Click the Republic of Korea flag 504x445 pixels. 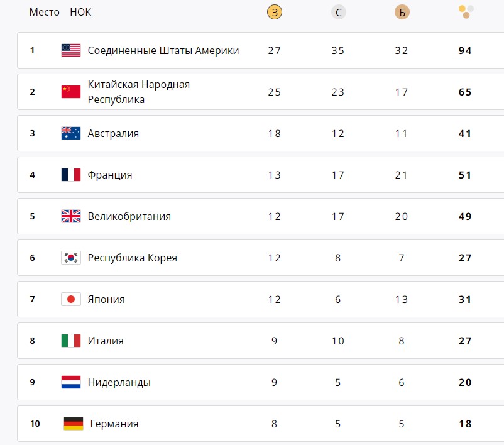coord(71,258)
